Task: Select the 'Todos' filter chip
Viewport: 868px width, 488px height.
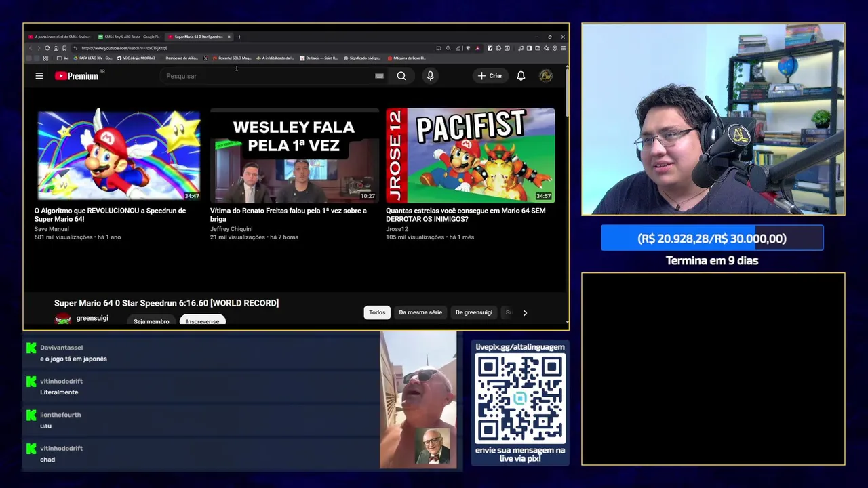Action: pyautogui.click(x=377, y=312)
